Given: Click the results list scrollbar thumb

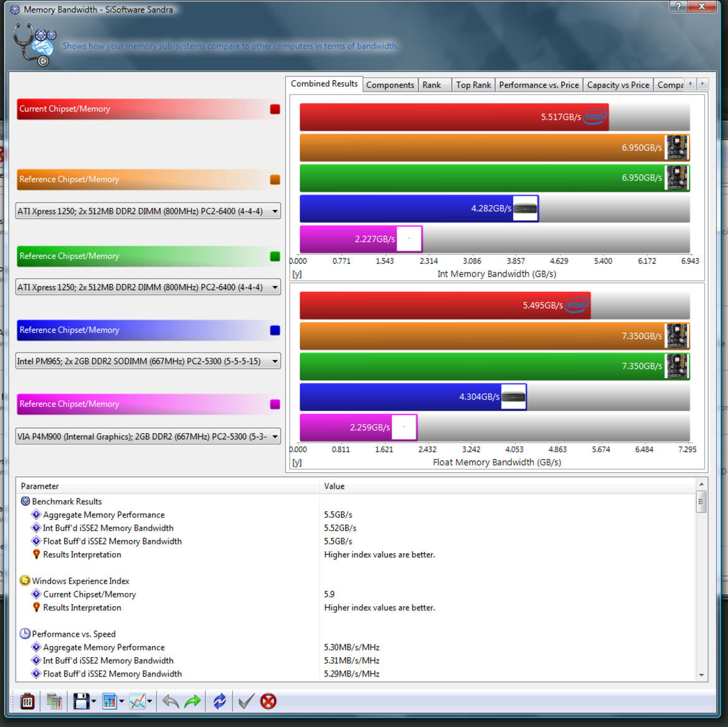Looking at the screenshot, I should pyautogui.click(x=701, y=501).
